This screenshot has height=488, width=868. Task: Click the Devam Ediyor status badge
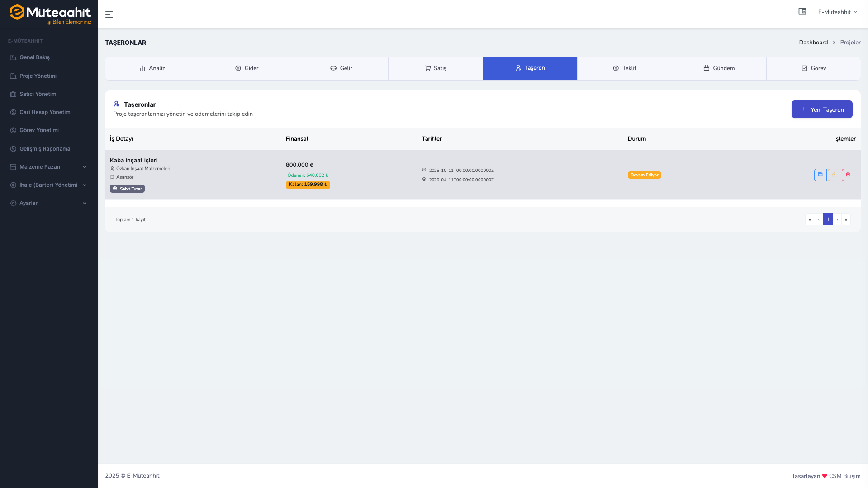click(x=644, y=175)
